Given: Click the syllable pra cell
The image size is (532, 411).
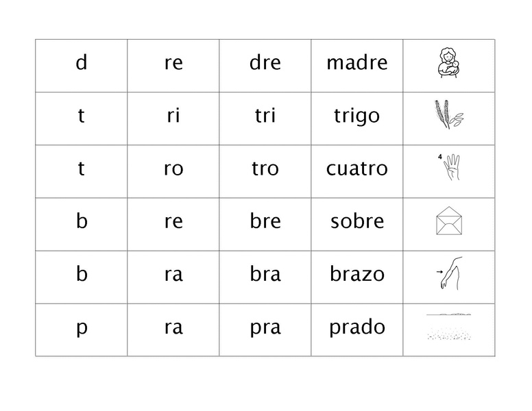Looking at the screenshot, I should pos(265,330).
